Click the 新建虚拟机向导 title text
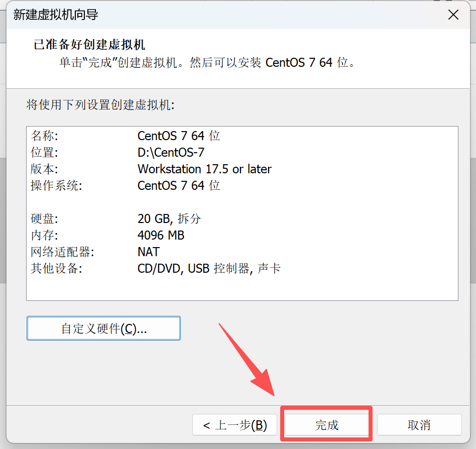 56,15
